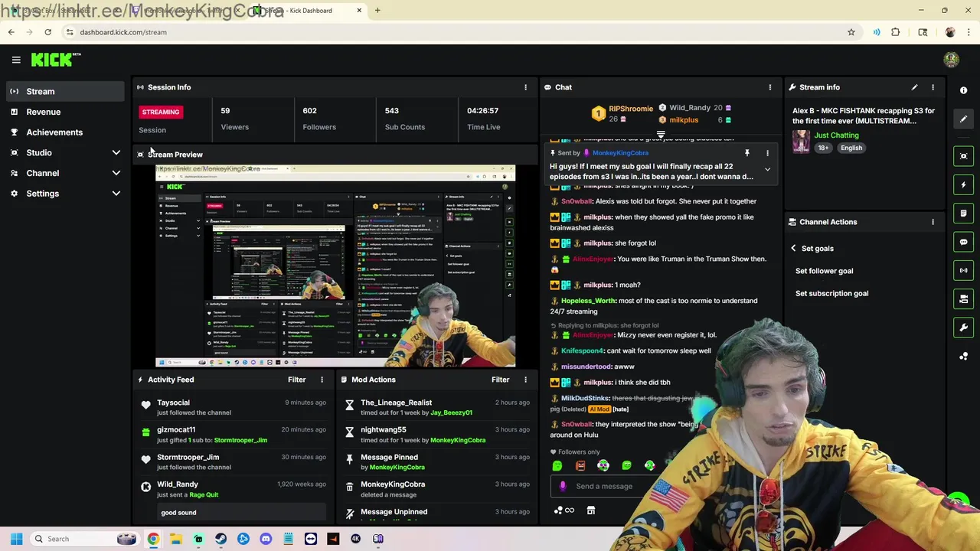Image resolution: width=980 pixels, height=551 pixels.
Task: Open the Activity Feed Filter dropdown
Action: point(297,380)
